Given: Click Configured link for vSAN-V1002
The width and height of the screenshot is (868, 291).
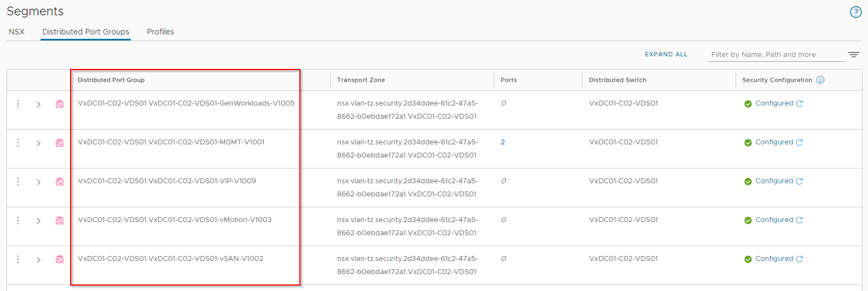Looking at the screenshot, I should click(x=774, y=259).
